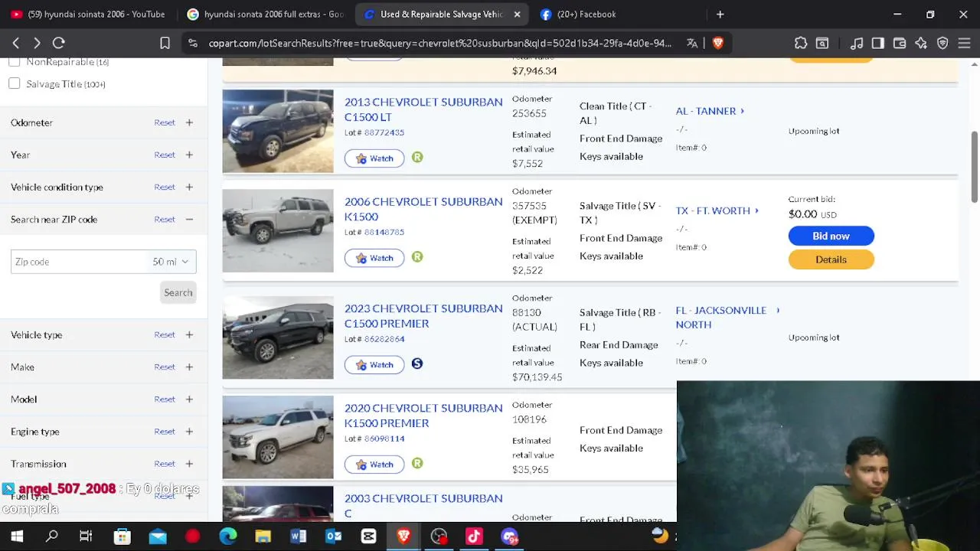Open Microsoft Word from the taskbar

point(298,536)
